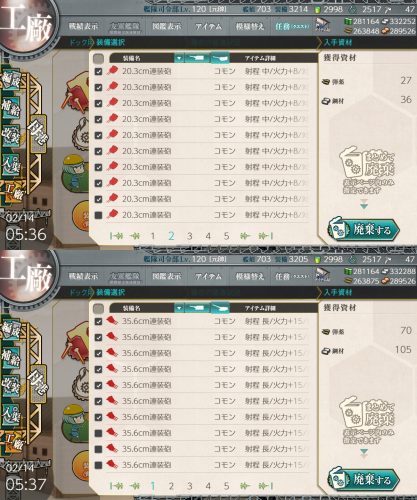Expand the arrow below まとめて廃棄 in the upper panel
This screenshot has height=500, width=417.
[364, 205]
